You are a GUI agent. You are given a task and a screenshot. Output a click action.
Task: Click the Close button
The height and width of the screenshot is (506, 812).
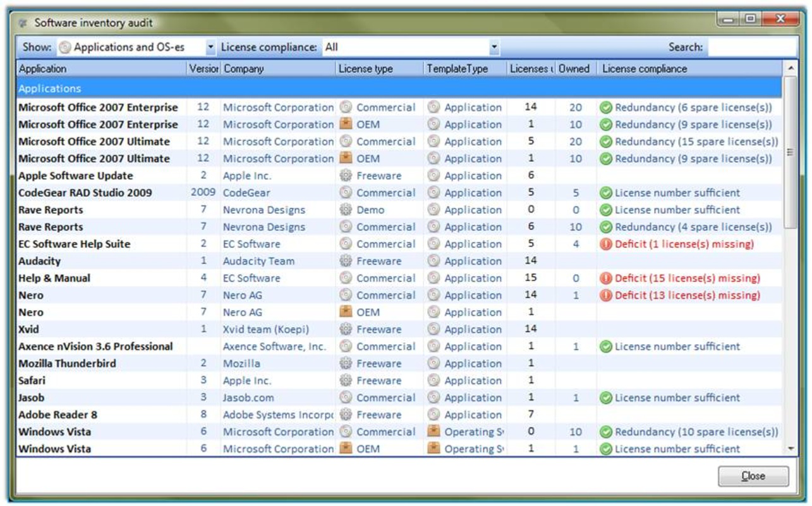click(x=753, y=476)
